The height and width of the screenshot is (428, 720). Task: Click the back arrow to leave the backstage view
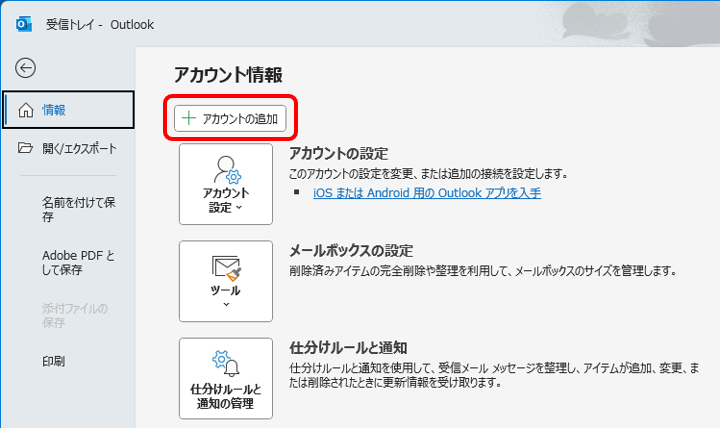(x=26, y=68)
